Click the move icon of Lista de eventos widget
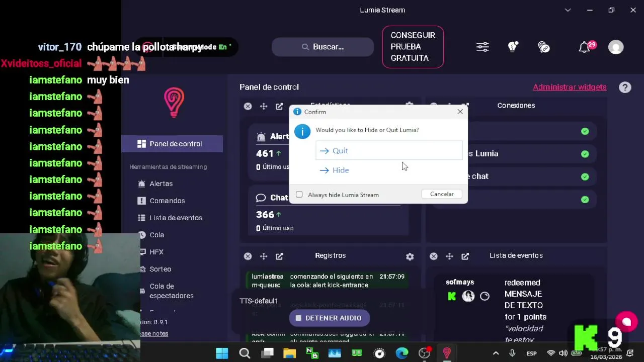The width and height of the screenshot is (644, 362). click(449, 256)
